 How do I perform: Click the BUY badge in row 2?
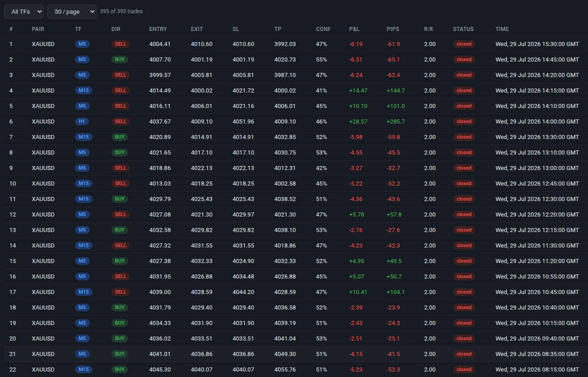pyautogui.click(x=120, y=60)
